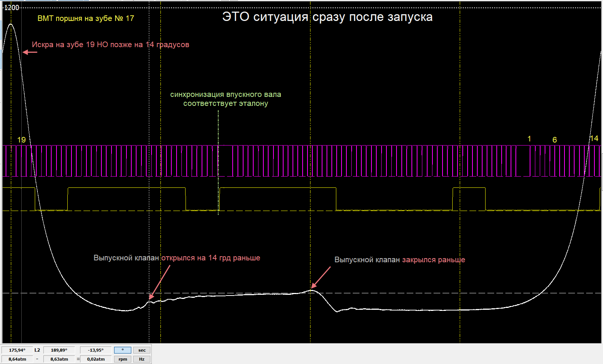Image resolution: width=603 pixels, height=364 pixels.
Task: Switch measurement units to rpm
Action: [122, 359]
